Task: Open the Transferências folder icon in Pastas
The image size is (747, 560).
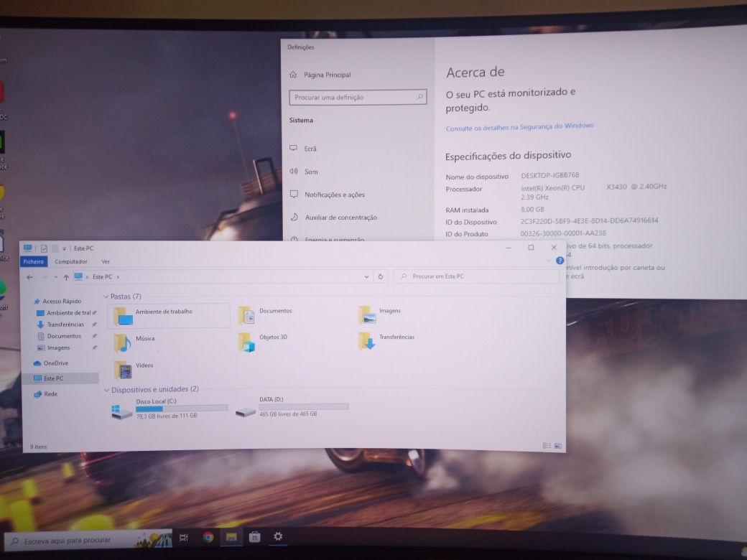Action: pyautogui.click(x=367, y=341)
